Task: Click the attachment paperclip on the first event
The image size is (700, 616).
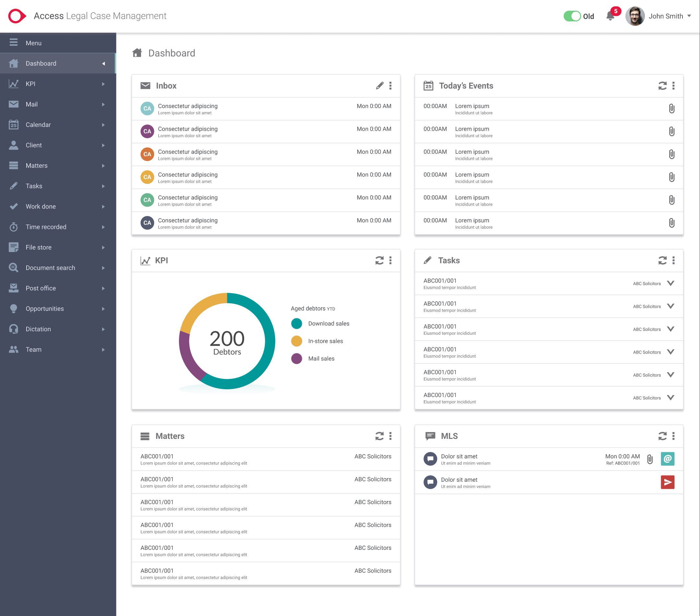Action: pyautogui.click(x=671, y=109)
